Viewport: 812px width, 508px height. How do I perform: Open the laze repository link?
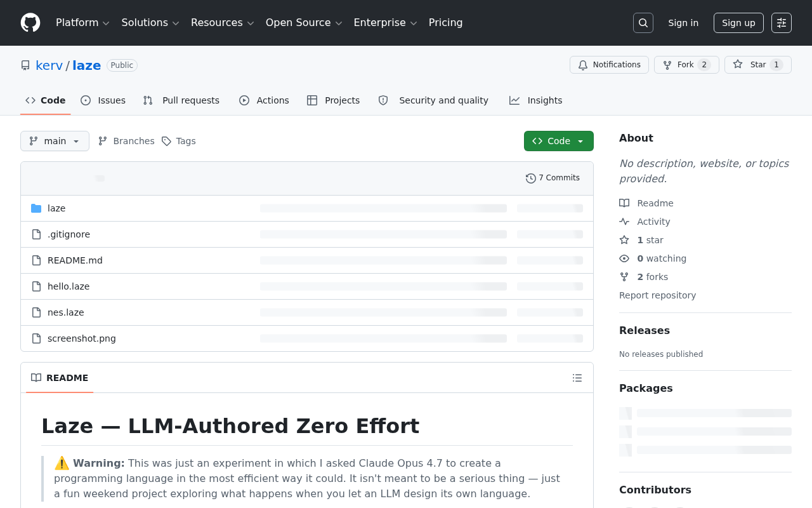coord(87,65)
